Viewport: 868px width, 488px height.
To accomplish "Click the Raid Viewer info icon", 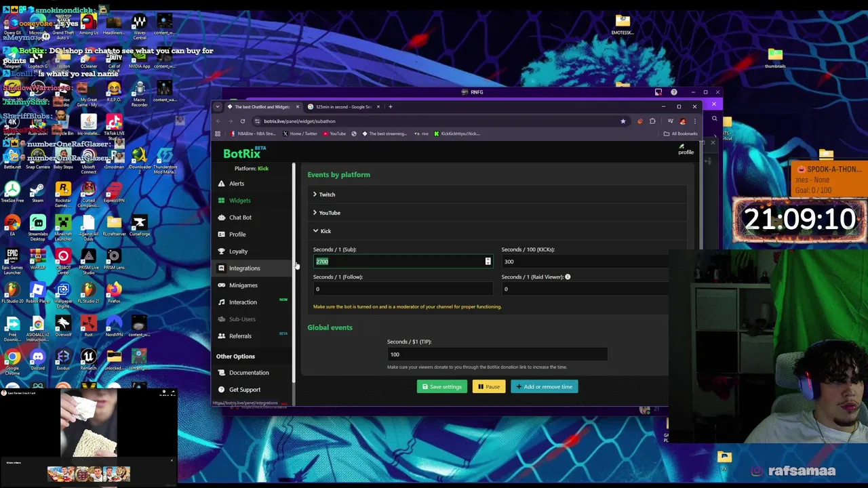I will tap(568, 277).
